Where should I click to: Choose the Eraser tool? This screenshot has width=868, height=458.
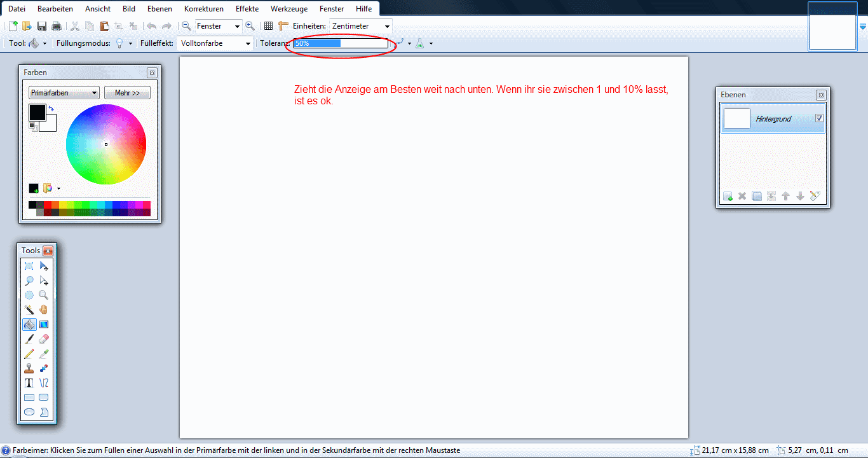[44, 339]
